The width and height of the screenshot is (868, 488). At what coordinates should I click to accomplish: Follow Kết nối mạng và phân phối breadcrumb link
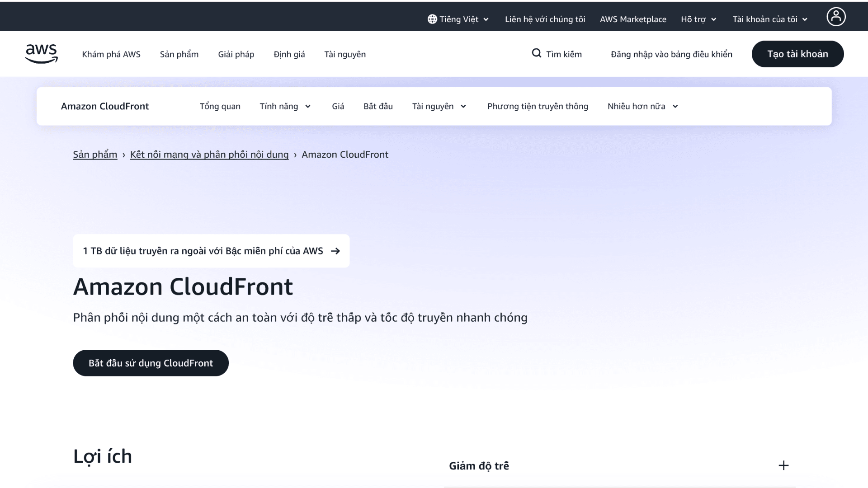209,155
